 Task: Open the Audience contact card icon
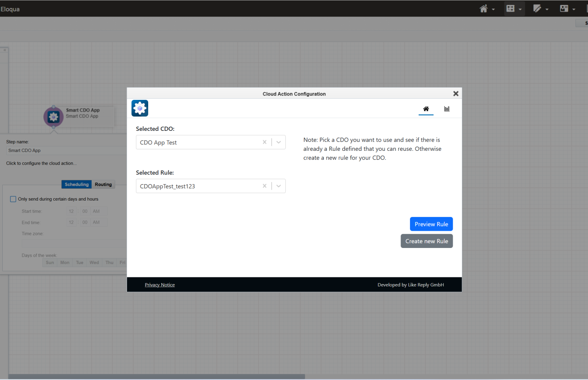564,9
